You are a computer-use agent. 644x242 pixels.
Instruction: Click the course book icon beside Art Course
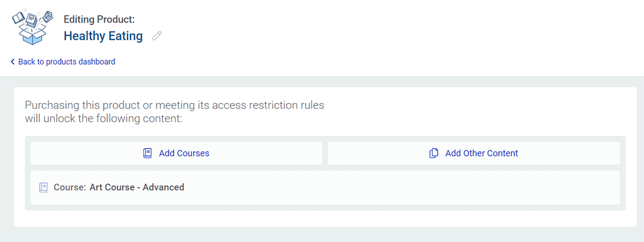tap(43, 187)
